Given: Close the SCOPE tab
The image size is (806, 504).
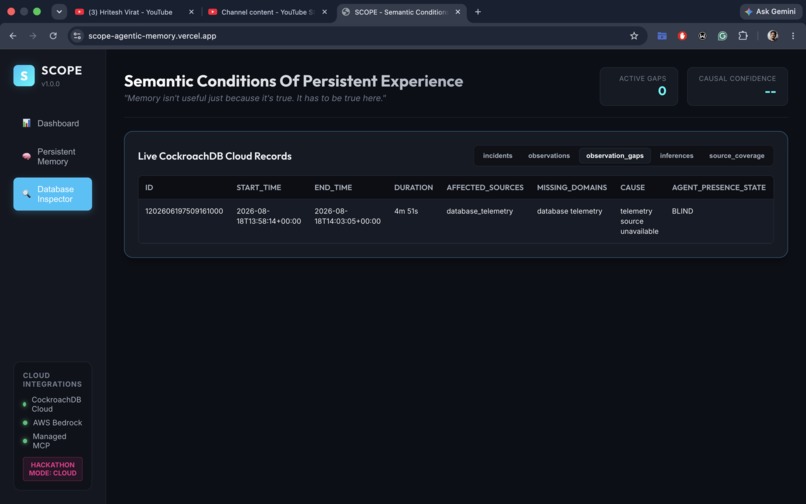Looking at the screenshot, I should [457, 12].
